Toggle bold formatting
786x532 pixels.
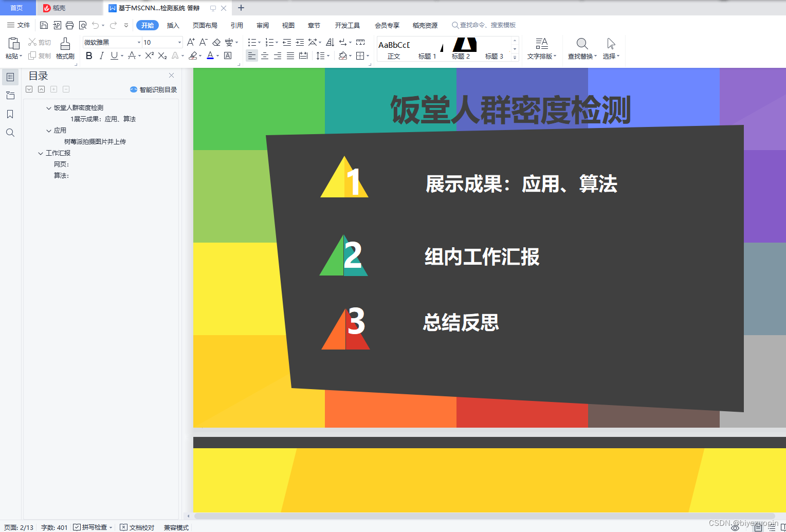point(88,56)
